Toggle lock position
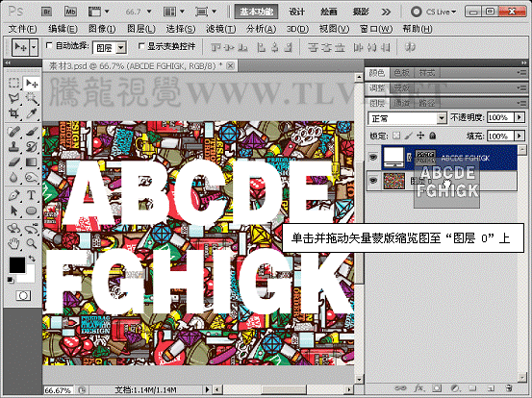Viewport: 532px width, 398px height. click(420, 136)
